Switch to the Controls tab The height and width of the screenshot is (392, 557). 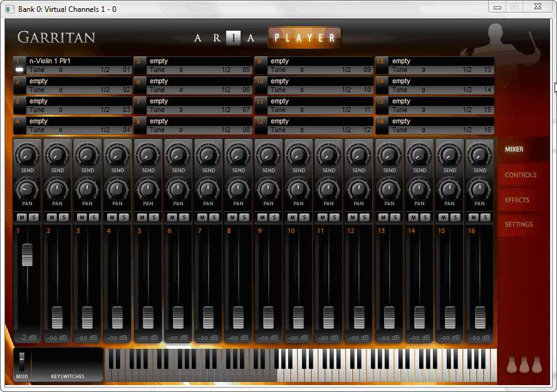[520, 175]
